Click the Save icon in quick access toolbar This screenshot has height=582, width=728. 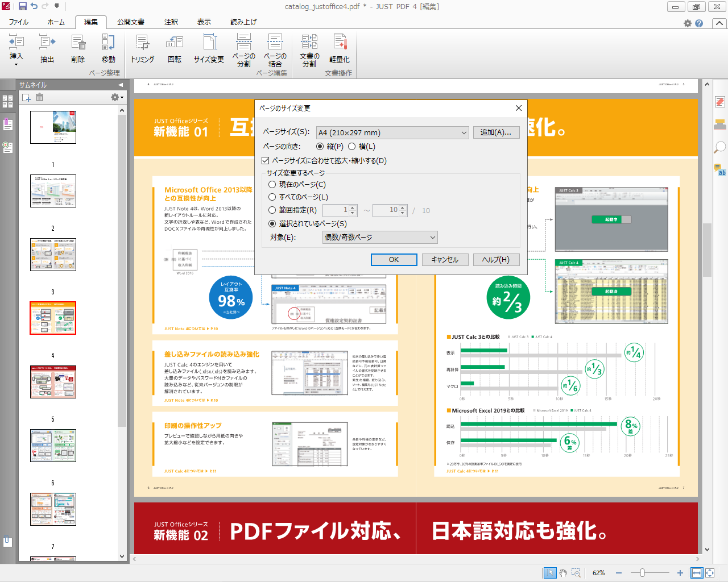pyautogui.click(x=23, y=6)
